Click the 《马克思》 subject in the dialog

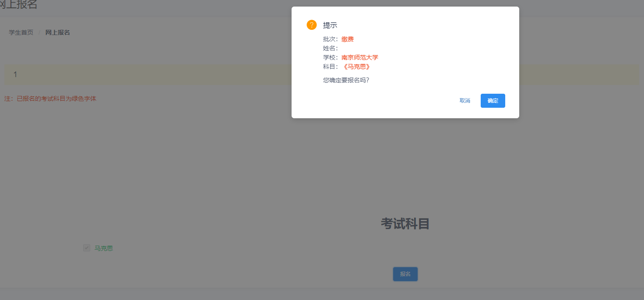[x=356, y=67]
